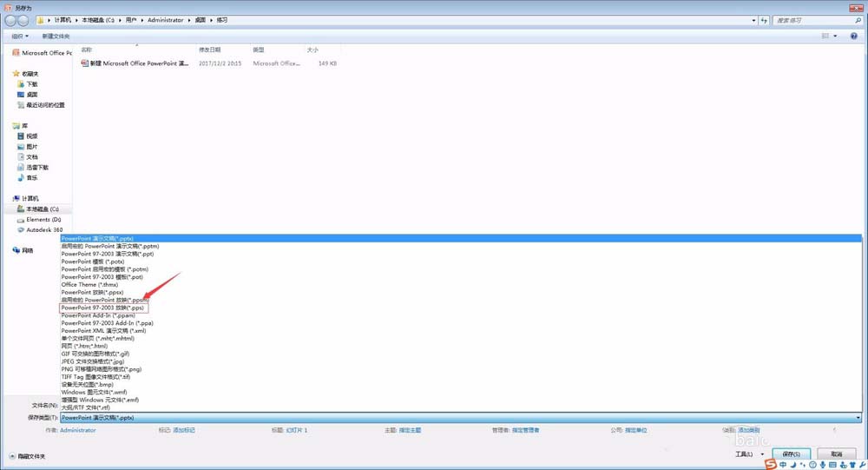Image resolution: width=868 pixels, height=470 pixels.
Task: Select 计算机 in the sidebar
Action: pos(26,198)
